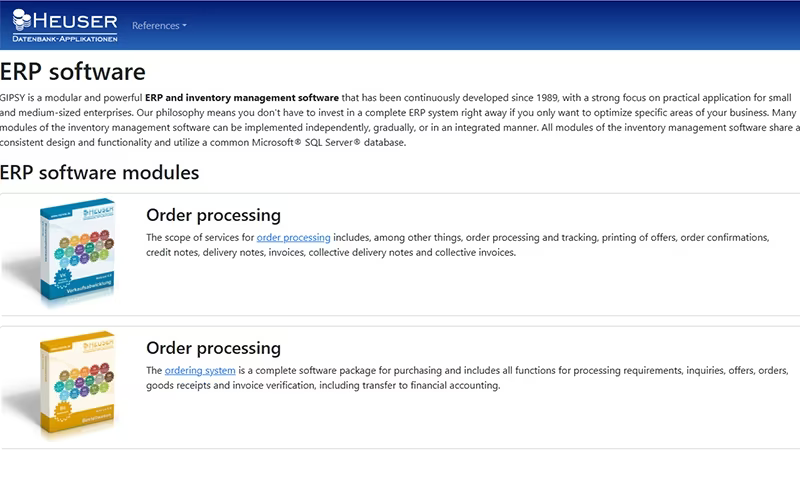The width and height of the screenshot is (800, 500).
Task: Click the 'ERP software' main heading
Action: click(72, 71)
